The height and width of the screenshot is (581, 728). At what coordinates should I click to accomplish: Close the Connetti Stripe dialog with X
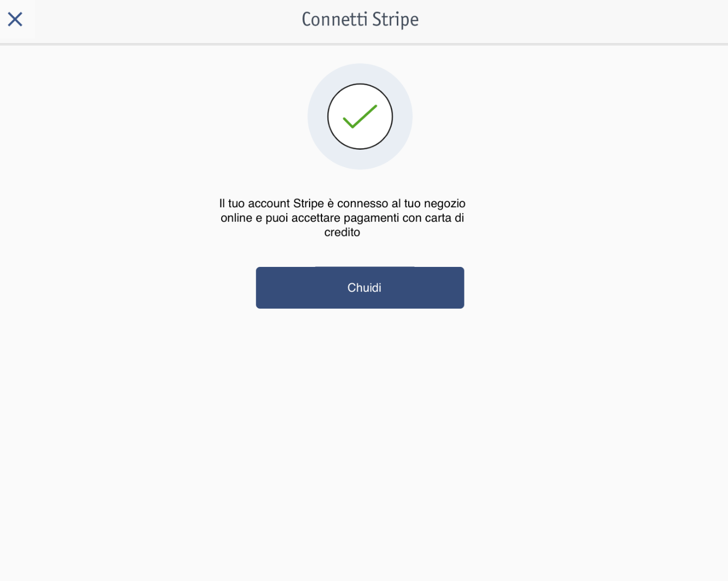coord(15,20)
